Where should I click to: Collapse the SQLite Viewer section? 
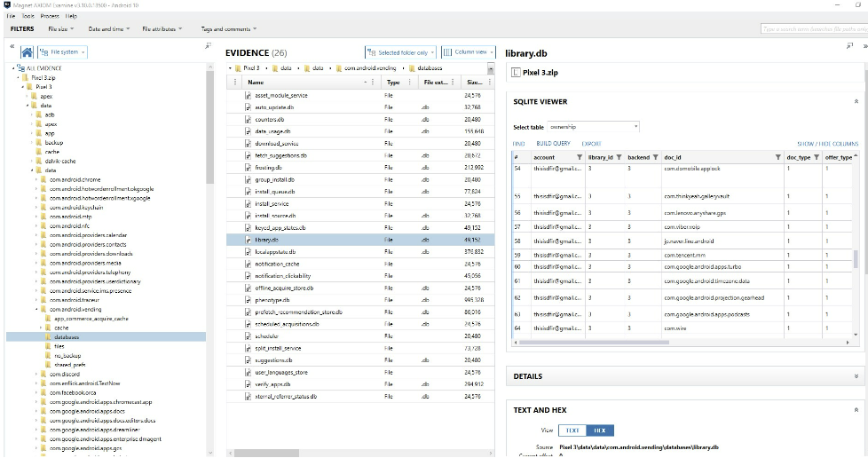[x=856, y=102]
